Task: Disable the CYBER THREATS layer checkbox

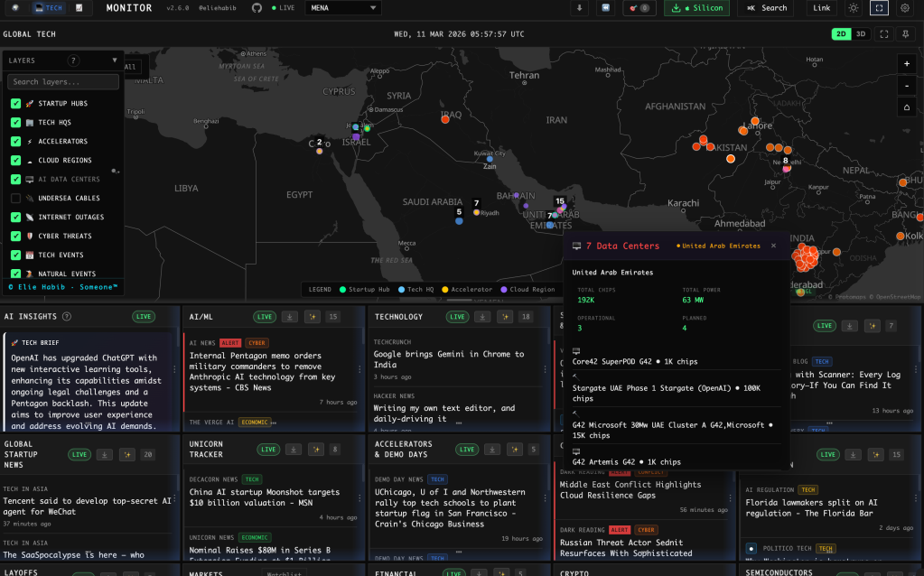Action: pos(14,237)
